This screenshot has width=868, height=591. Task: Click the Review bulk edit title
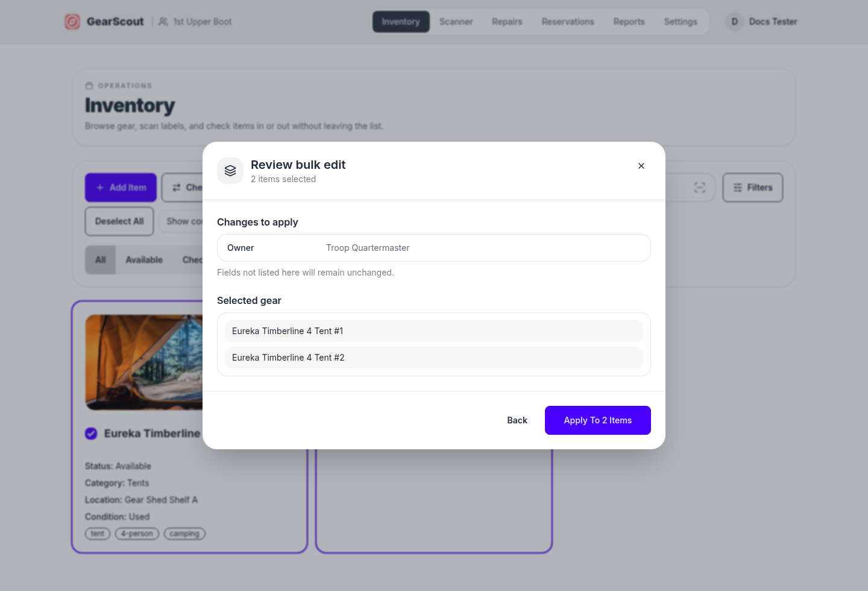298,165
